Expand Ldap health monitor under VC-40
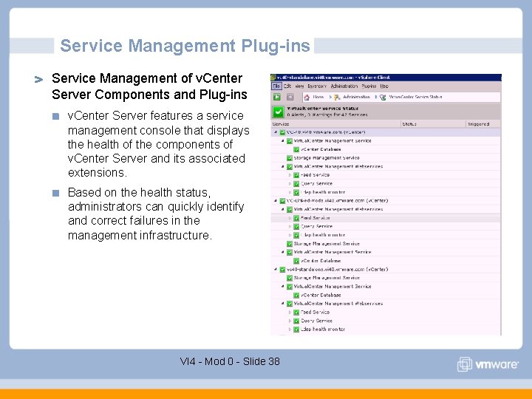The width and height of the screenshot is (532, 399). 290,192
